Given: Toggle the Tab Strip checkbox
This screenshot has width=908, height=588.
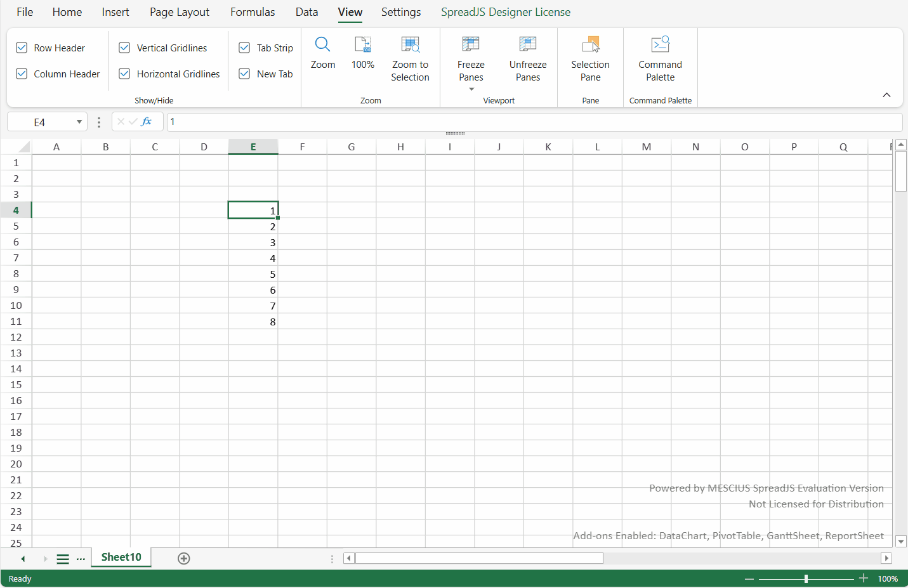Looking at the screenshot, I should point(244,48).
